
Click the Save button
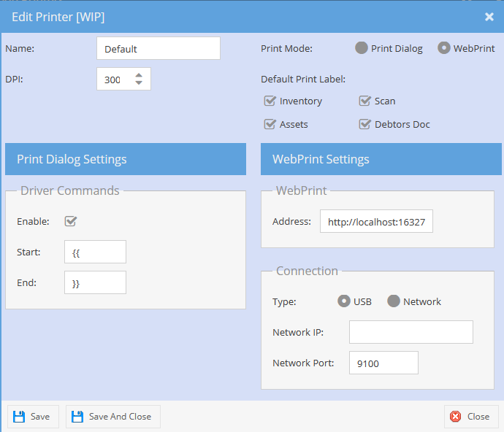(33, 417)
